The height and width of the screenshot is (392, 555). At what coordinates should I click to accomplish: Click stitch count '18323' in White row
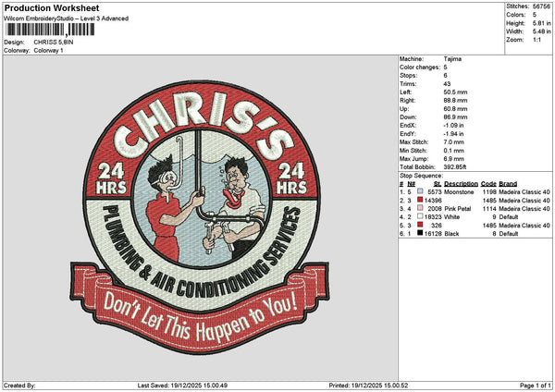(433, 217)
